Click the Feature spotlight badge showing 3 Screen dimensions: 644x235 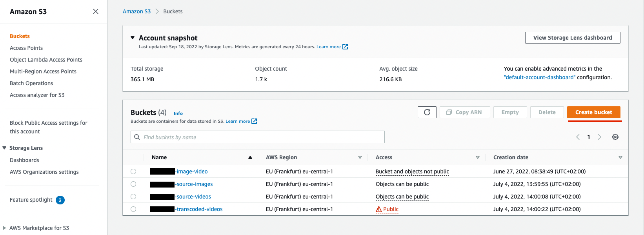tap(60, 200)
